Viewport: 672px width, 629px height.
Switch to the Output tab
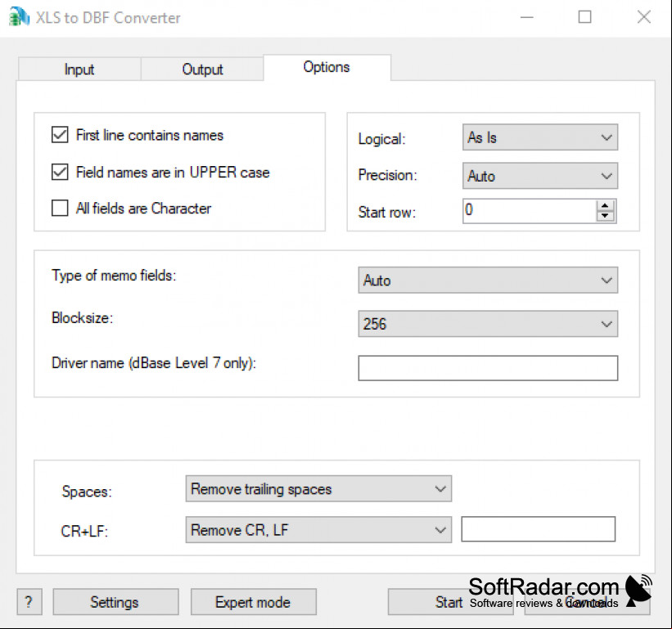click(202, 69)
